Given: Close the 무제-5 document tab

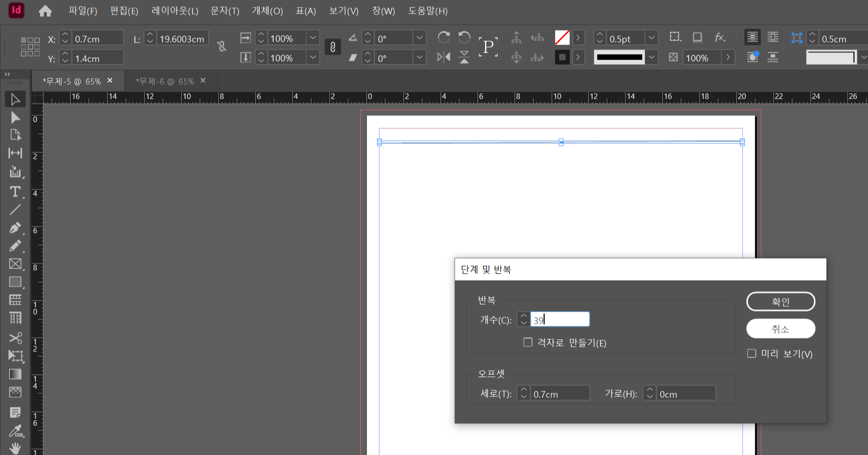Looking at the screenshot, I should point(110,81).
